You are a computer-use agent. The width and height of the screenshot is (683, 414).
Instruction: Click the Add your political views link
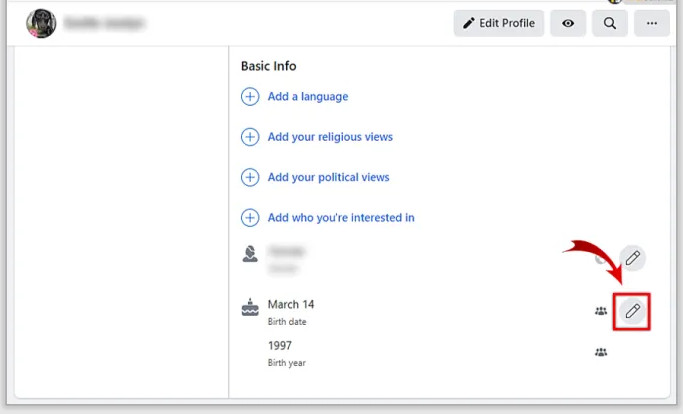coord(328,177)
